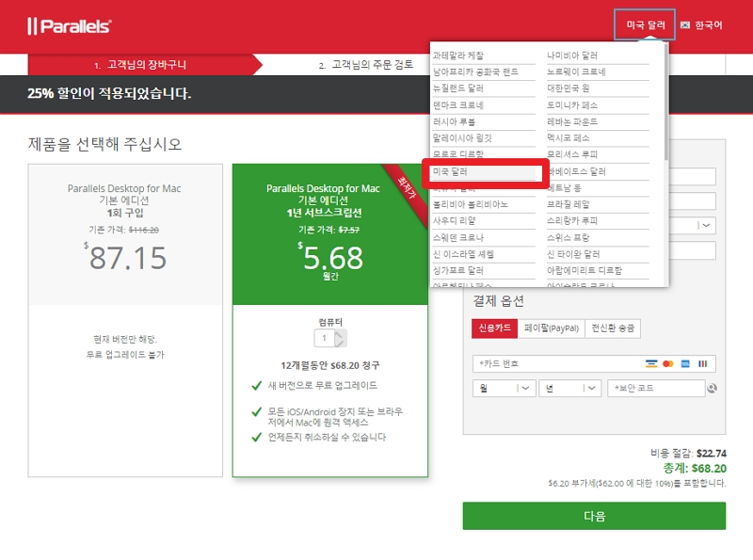Pick 멕시코 페소 currency
The width and height of the screenshot is (753, 560).
(598, 138)
